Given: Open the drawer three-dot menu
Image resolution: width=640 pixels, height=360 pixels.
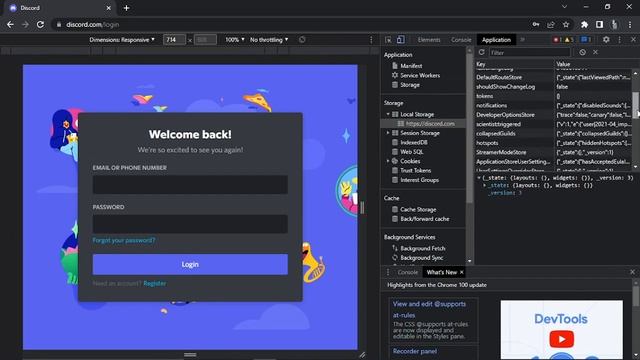Looking at the screenshot, I should pos(388,272).
